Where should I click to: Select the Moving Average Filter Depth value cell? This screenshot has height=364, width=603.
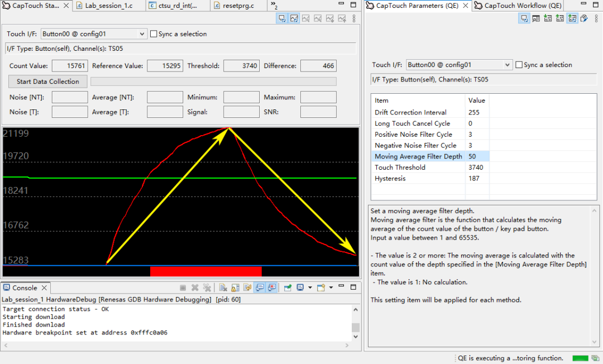coord(476,156)
